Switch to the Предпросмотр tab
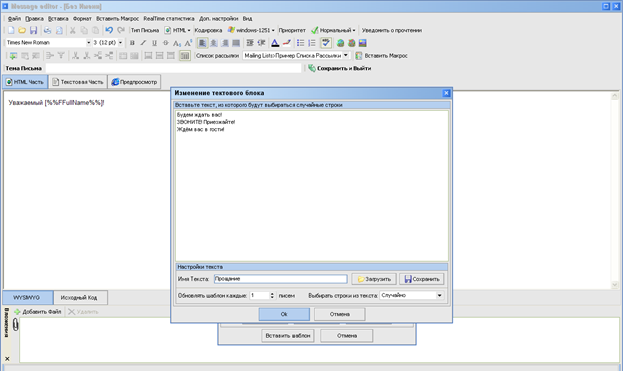 134,82
